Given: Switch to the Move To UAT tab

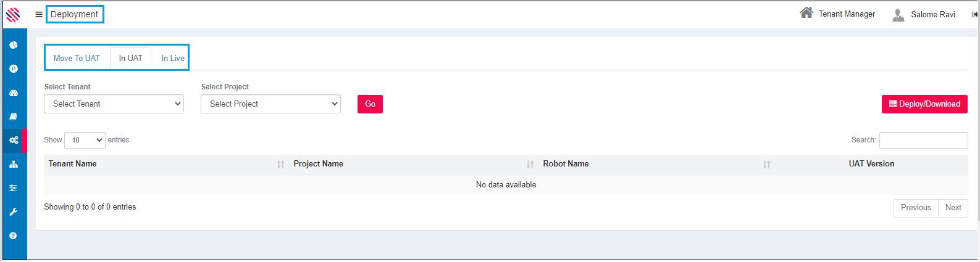Looking at the screenshot, I should coord(77,58).
